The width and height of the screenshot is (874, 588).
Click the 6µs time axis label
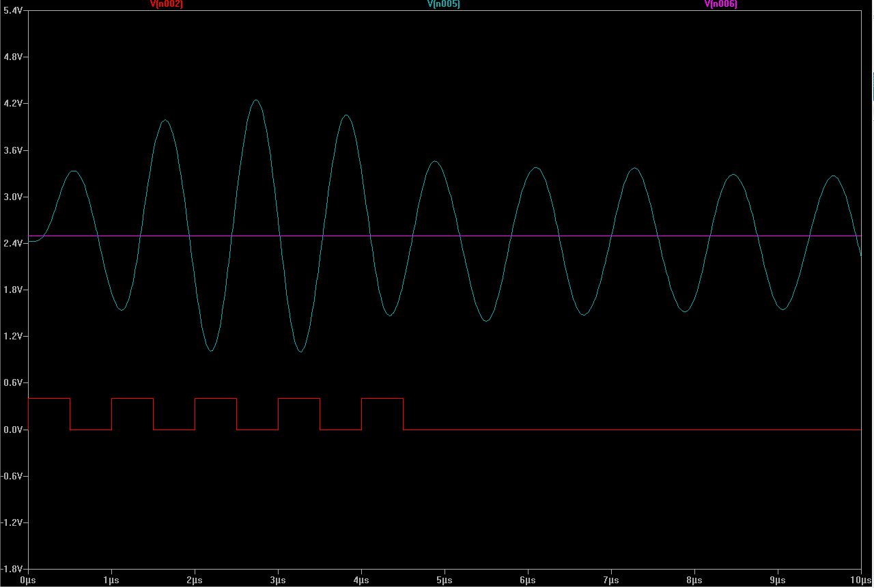click(528, 580)
